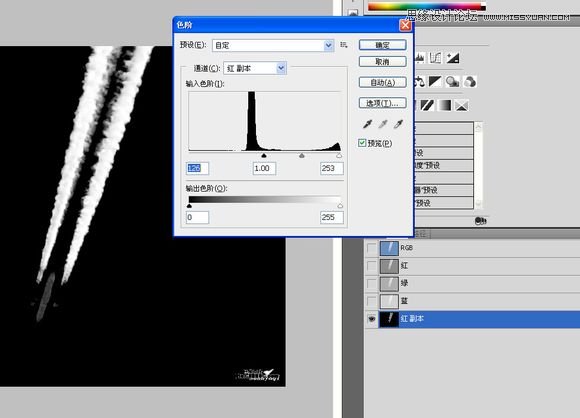
Task: Show the 红 channel visibility box
Action: pyautogui.click(x=371, y=266)
